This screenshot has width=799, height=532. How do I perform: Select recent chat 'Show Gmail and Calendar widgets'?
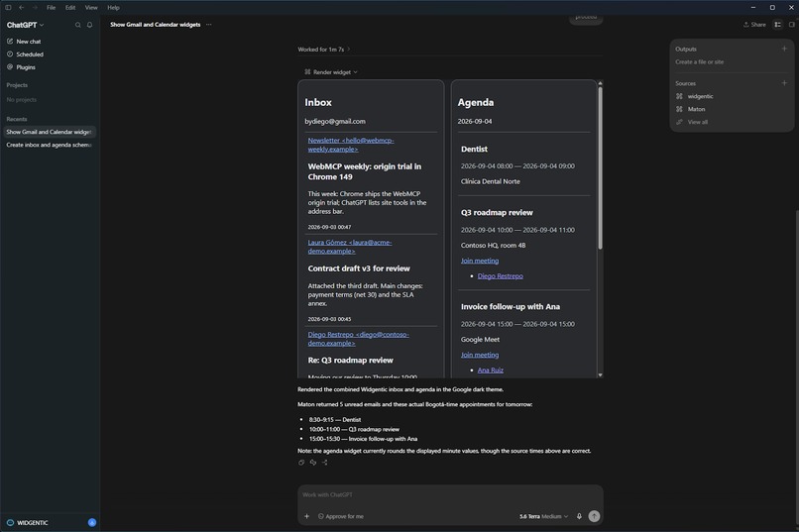point(49,132)
